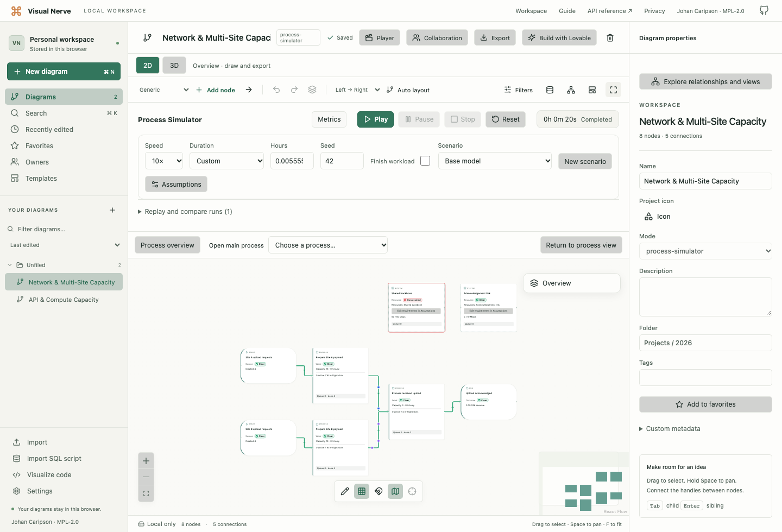Toggle the minimap map icon
The height and width of the screenshot is (532, 782).
(395, 491)
